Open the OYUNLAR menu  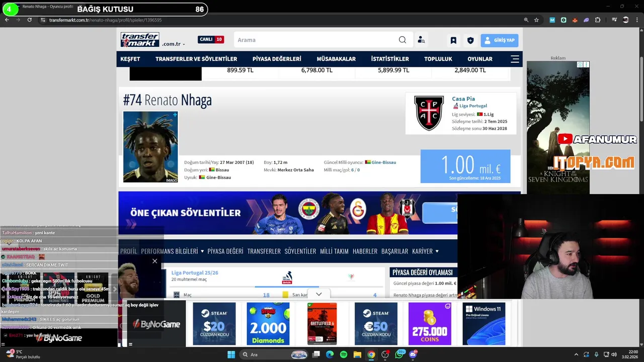coord(480,59)
